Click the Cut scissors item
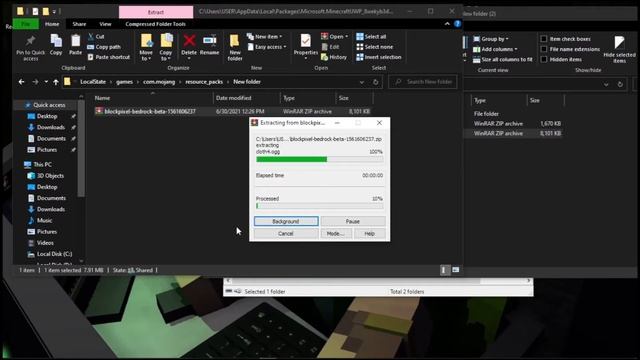The height and width of the screenshot is (360, 640). point(96,37)
